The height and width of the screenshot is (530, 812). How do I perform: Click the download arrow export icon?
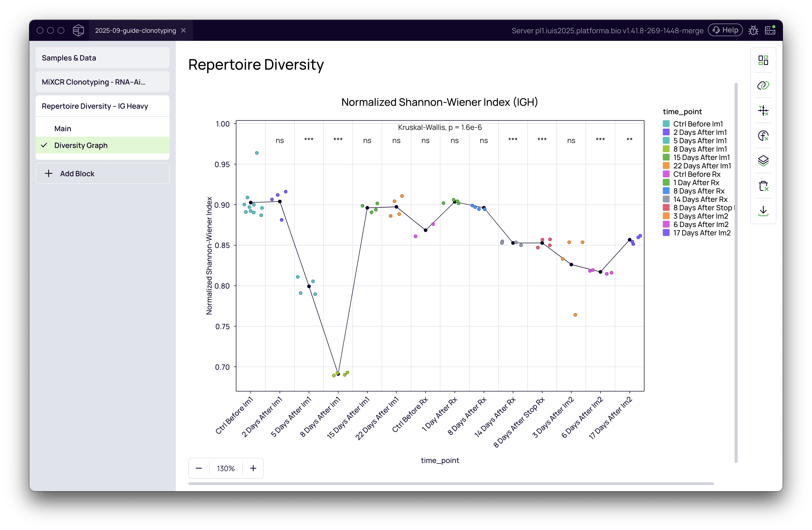click(x=763, y=211)
